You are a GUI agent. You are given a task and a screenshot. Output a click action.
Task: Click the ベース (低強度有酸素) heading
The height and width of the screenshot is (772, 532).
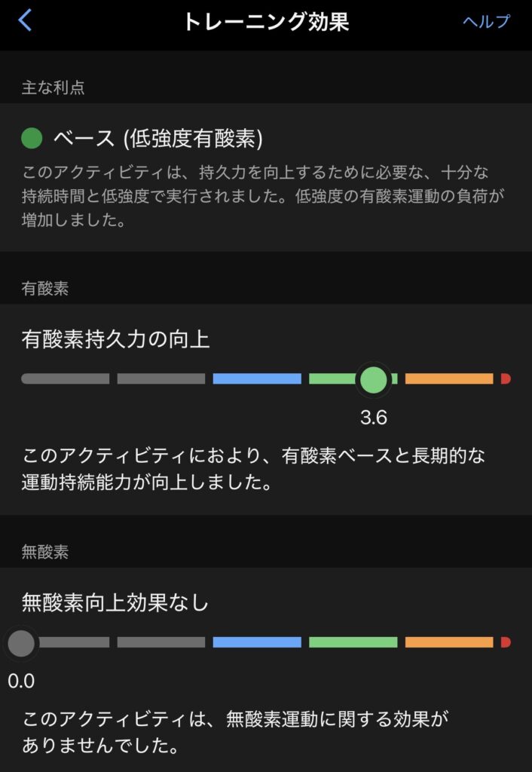coord(157,138)
